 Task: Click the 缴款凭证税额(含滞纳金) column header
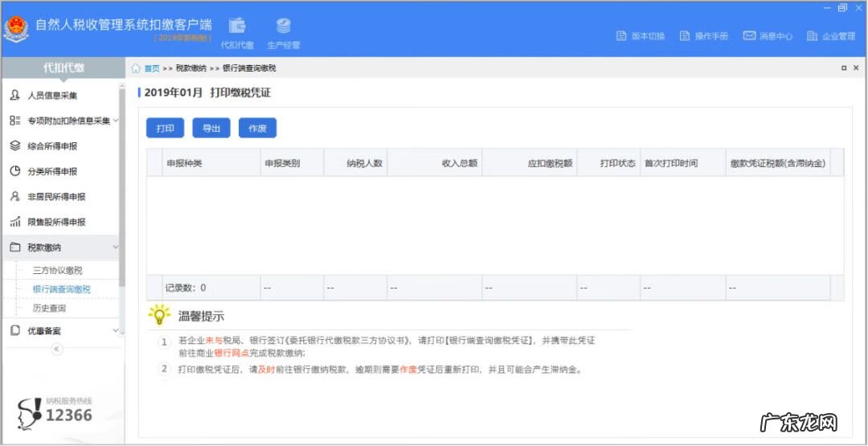coord(778,163)
